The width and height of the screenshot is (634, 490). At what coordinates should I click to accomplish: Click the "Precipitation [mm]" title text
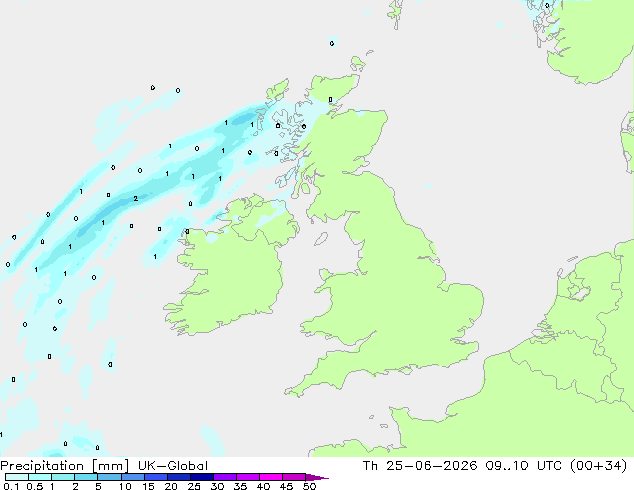coord(65,466)
